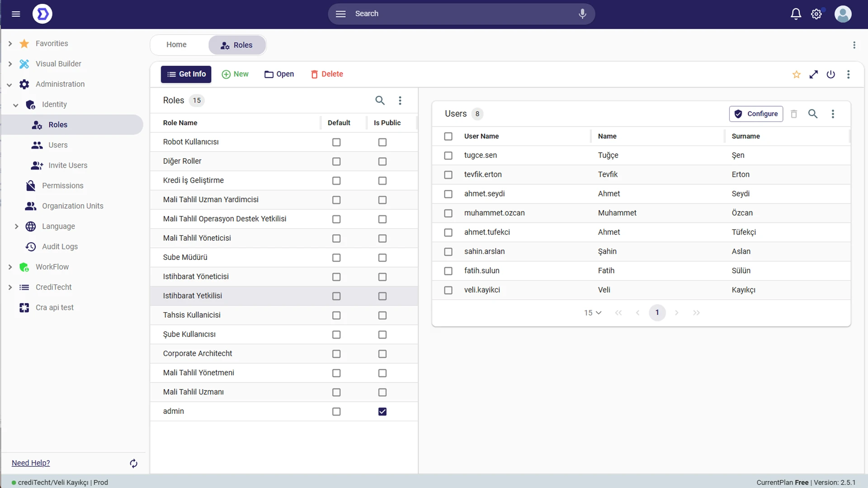The height and width of the screenshot is (488, 868).
Task: Toggle Is Public for admin role
Action: [x=382, y=412]
